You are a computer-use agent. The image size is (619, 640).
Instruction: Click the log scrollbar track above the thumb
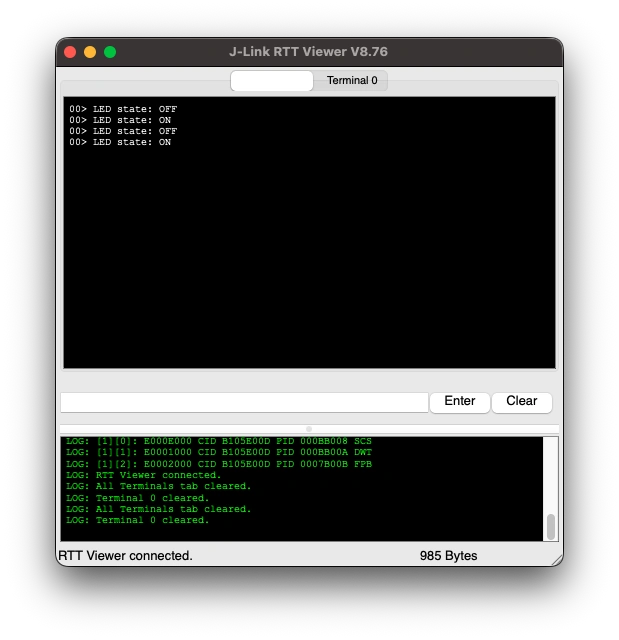tap(550, 475)
